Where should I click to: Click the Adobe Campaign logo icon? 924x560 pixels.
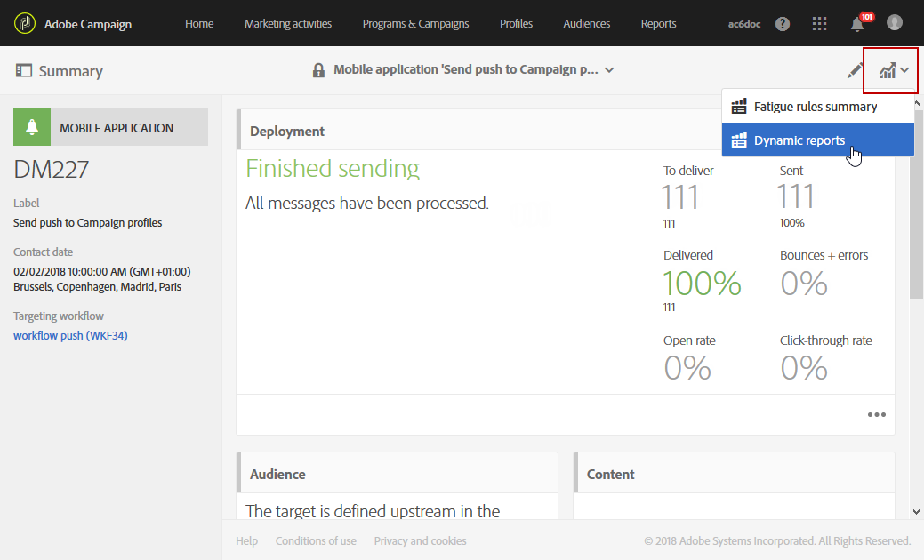(25, 23)
